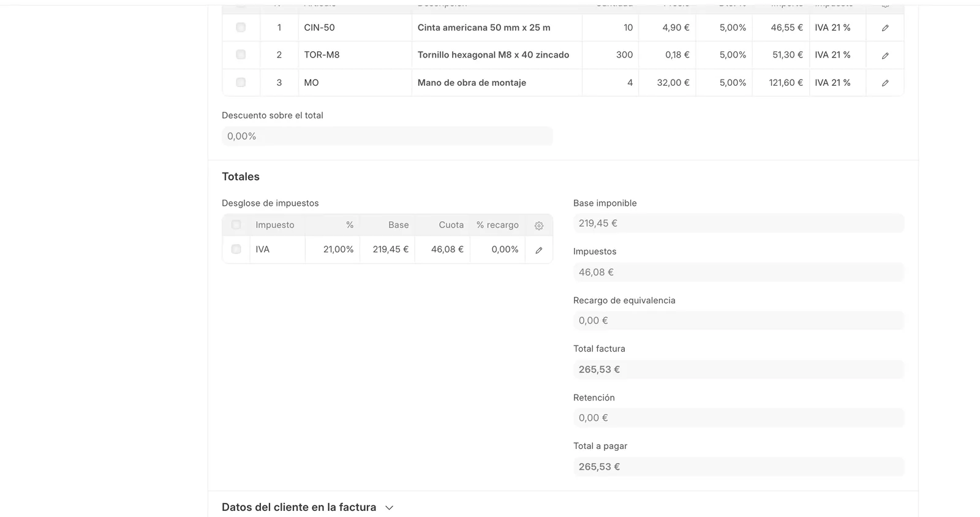This screenshot has width=980, height=517.
Task: Click Mano de obra de montaje description
Action: (472, 83)
